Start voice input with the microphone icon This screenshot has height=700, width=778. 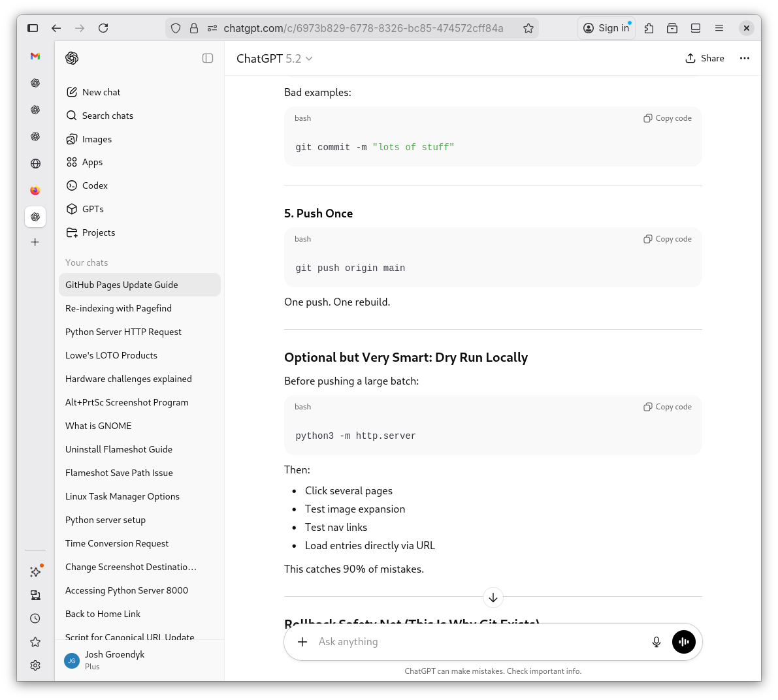pyautogui.click(x=656, y=642)
